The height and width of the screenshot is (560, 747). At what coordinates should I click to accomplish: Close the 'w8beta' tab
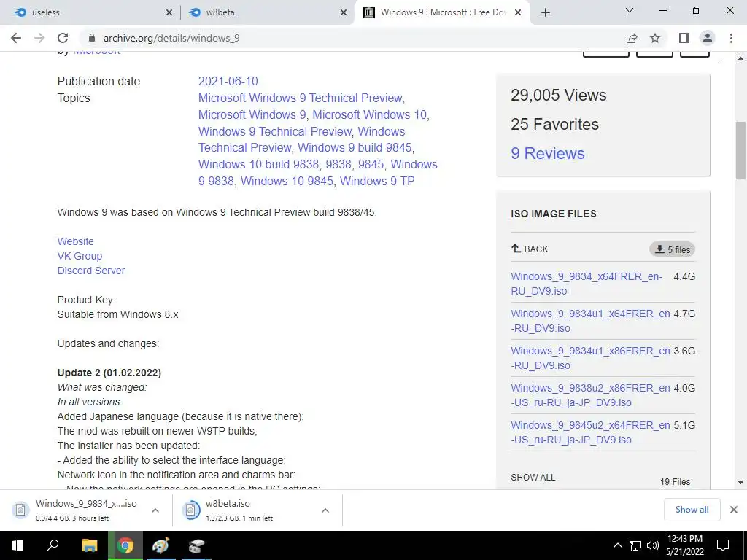click(x=344, y=12)
